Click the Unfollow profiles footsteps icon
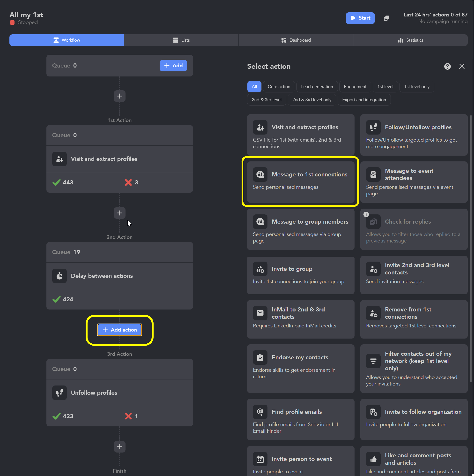 [59, 393]
